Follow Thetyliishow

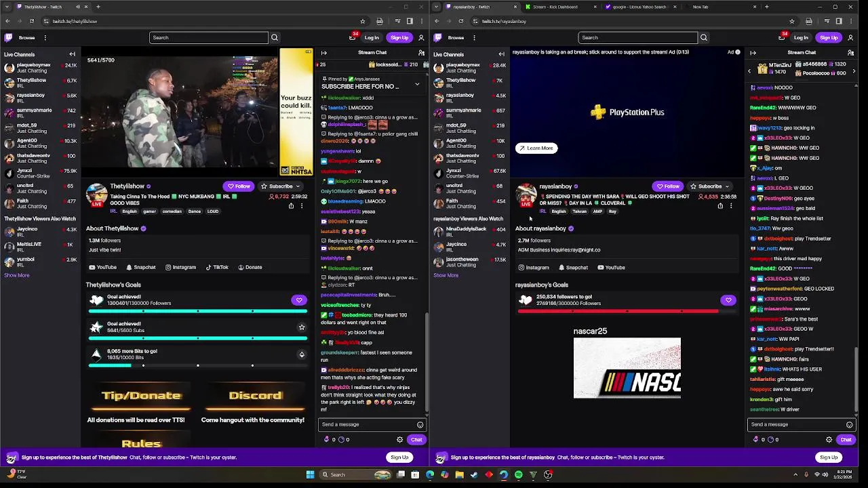click(239, 186)
